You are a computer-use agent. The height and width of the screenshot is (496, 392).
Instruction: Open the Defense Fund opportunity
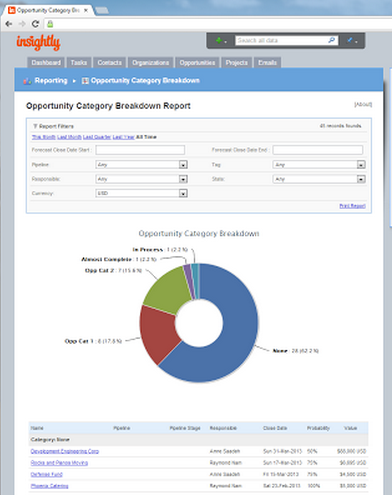[x=46, y=475]
